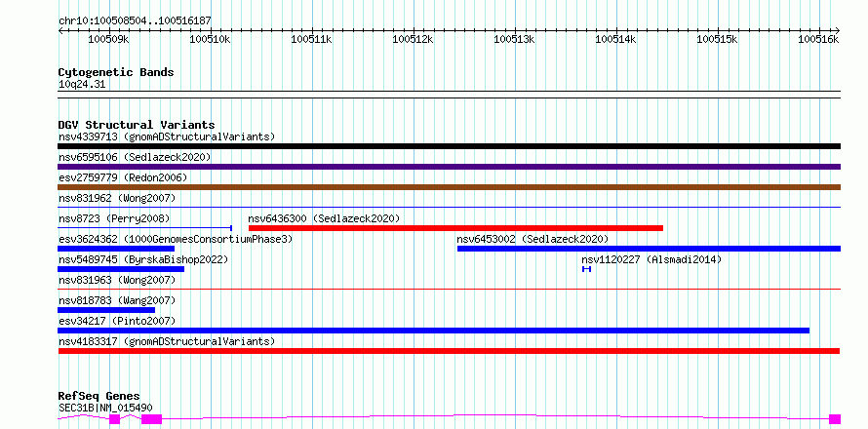The height and width of the screenshot is (429, 868).
Task: Click the red nsv4183317 variant bar
Action: (449, 351)
